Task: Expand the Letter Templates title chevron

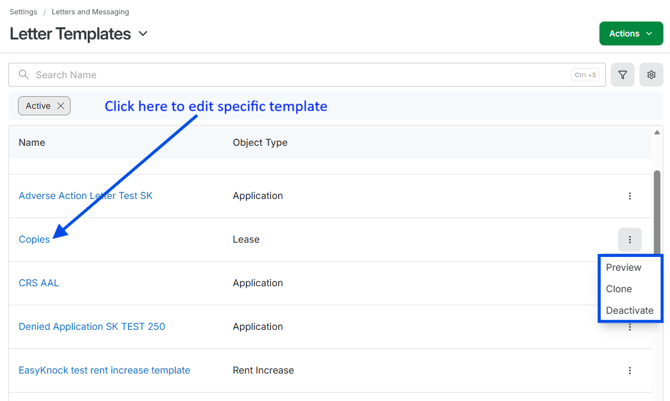Action: [x=143, y=33]
